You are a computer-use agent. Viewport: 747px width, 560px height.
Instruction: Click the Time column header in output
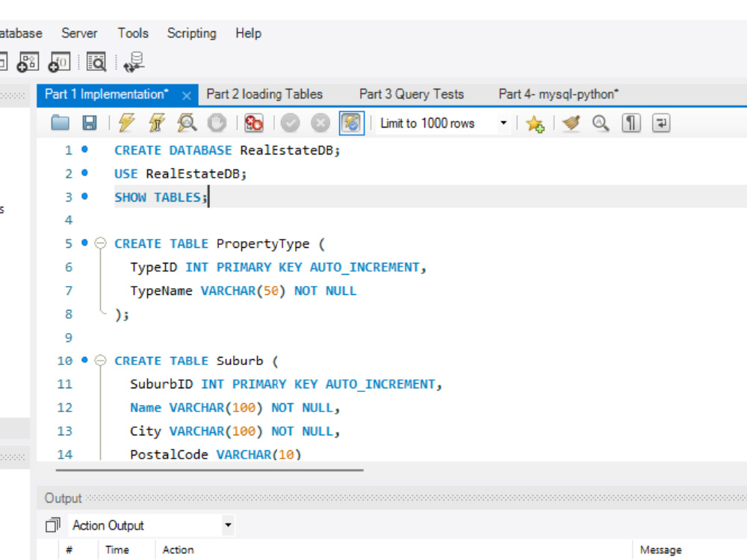click(117, 550)
